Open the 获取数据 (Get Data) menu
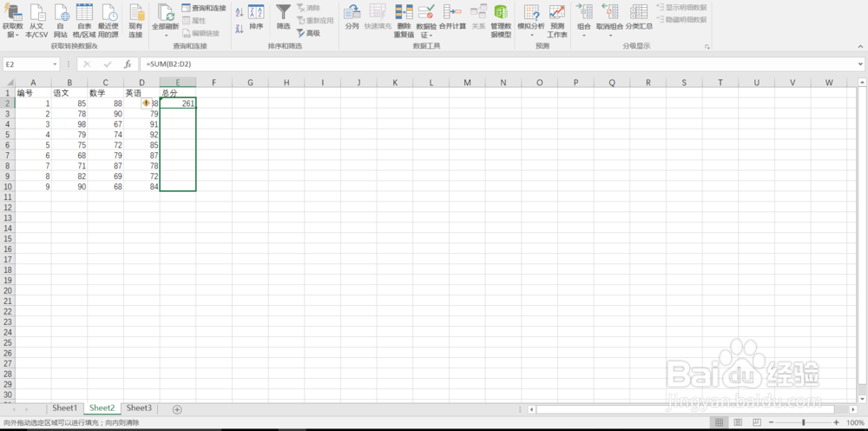Image resolution: width=868 pixels, height=431 pixels. point(13,21)
